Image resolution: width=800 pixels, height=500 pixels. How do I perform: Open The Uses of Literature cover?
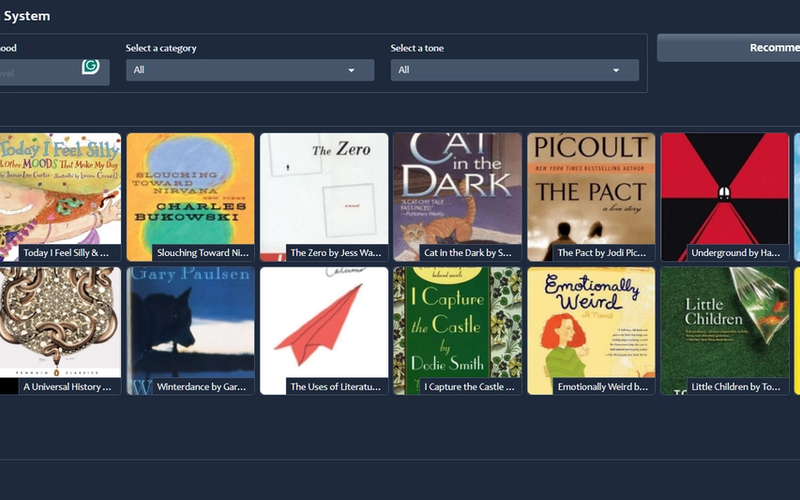324,331
